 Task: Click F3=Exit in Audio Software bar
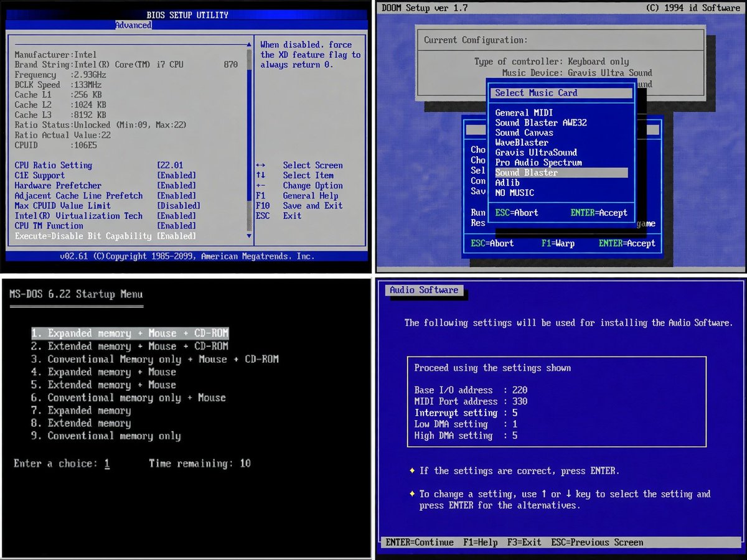[x=525, y=543]
